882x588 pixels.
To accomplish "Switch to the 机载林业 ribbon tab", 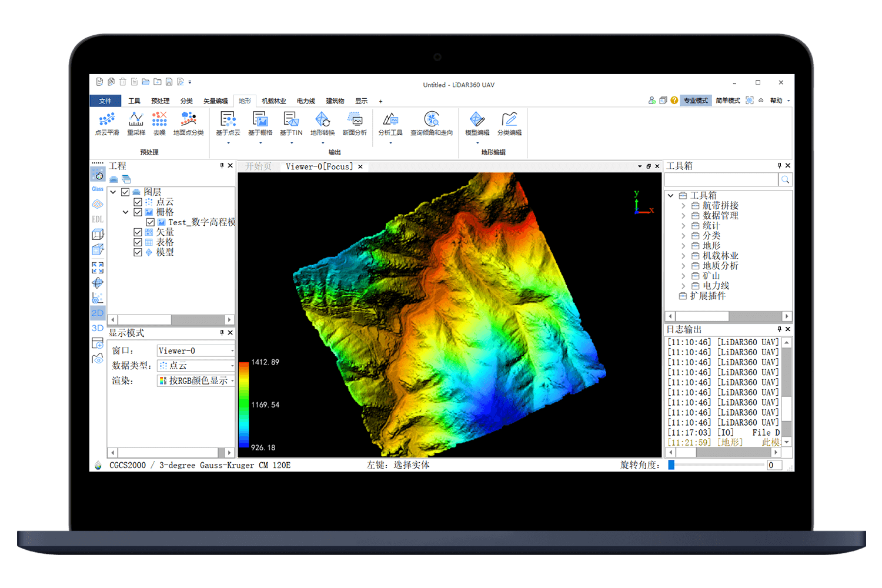I will click(273, 101).
